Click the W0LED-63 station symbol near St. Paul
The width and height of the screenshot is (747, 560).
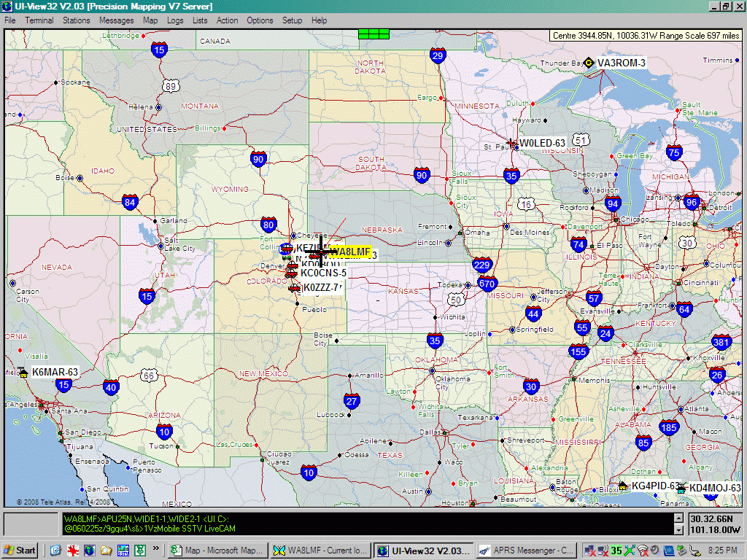click(x=511, y=142)
